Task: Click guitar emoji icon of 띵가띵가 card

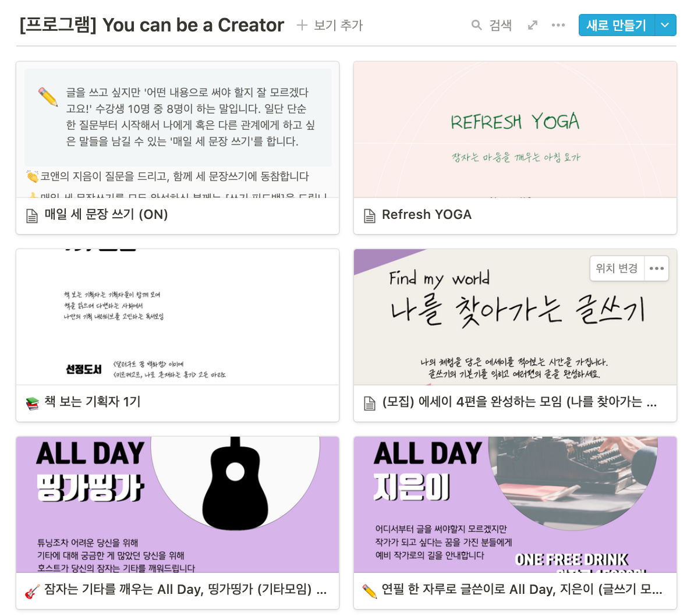Action: [x=32, y=591]
